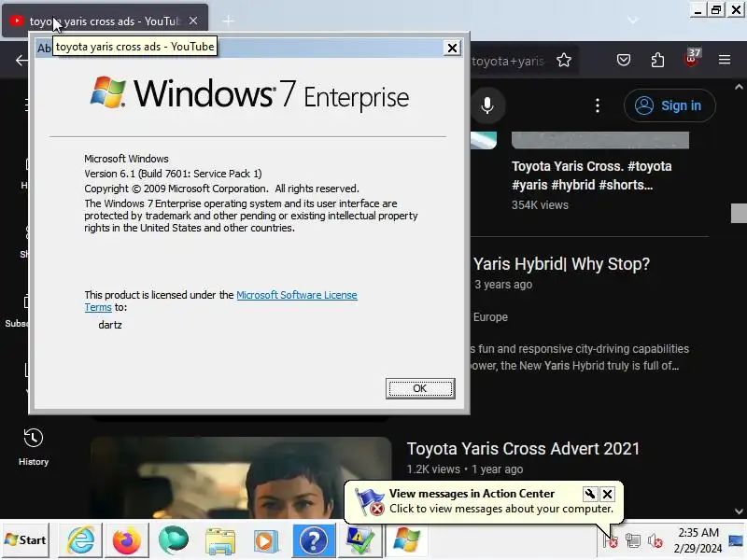
Task: Click the page scrollbar down arrow
Action: (x=739, y=511)
